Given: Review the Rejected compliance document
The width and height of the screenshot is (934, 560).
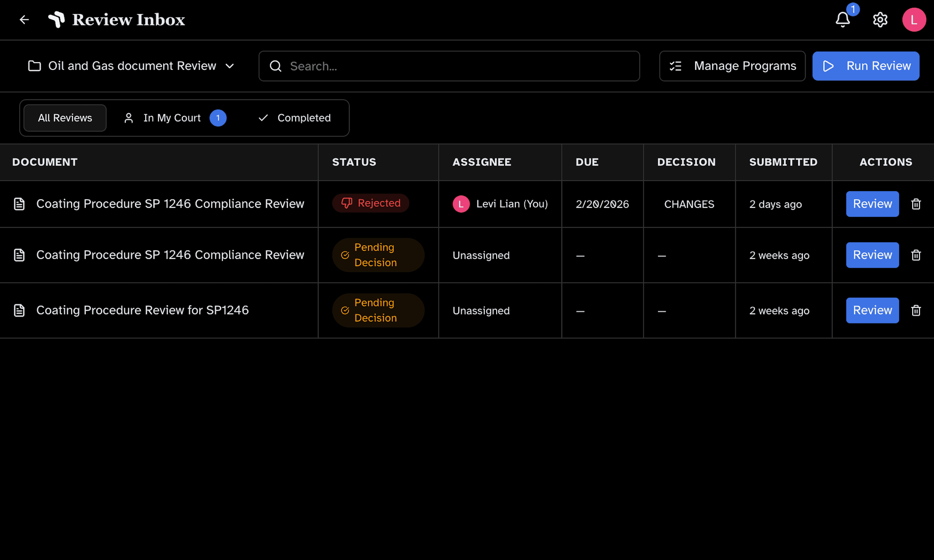Looking at the screenshot, I should click(872, 204).
